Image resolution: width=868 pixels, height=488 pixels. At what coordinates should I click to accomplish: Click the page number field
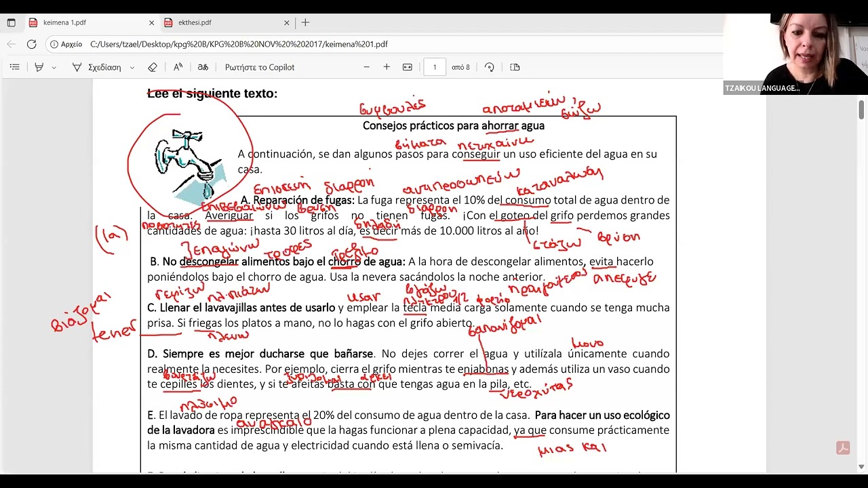coord(435,67)
